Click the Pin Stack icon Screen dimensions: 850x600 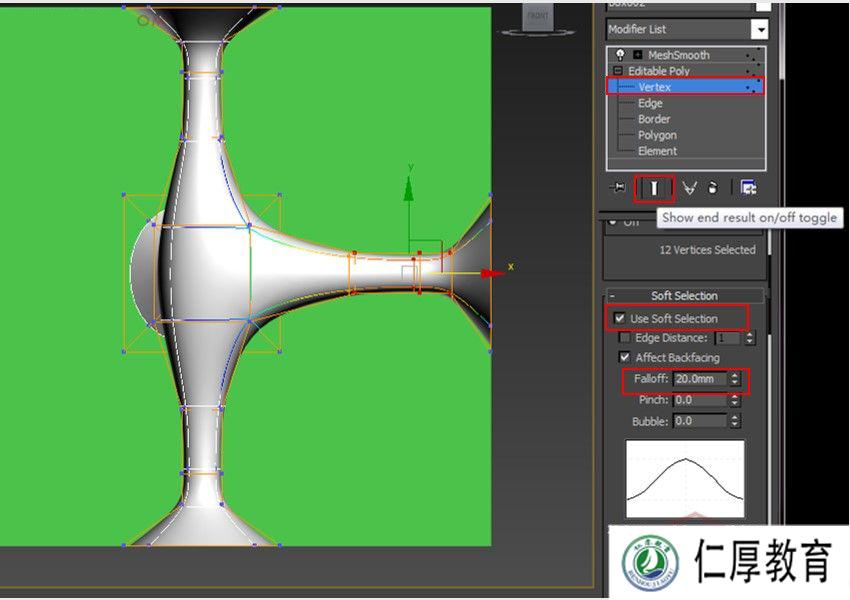point(619,187)
